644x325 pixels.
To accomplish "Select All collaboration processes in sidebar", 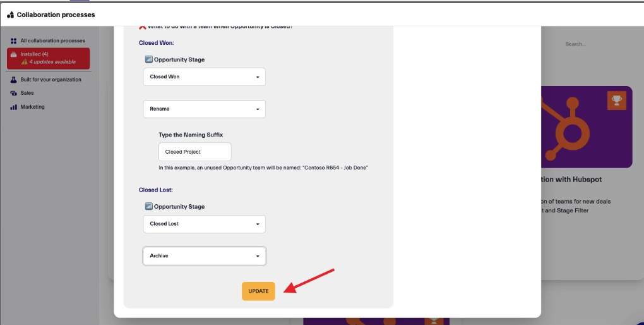I will tap(52, 40).
